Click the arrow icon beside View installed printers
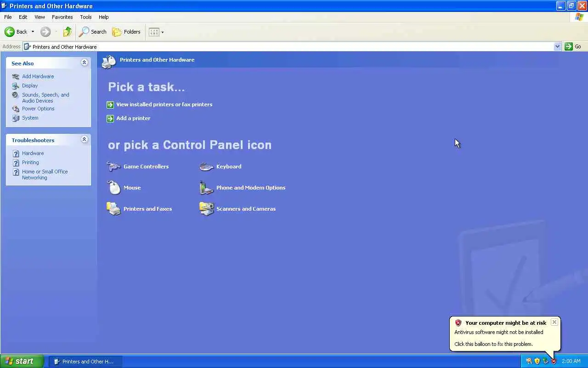Viewport: 588px width, 368px height. pos(110,105)
